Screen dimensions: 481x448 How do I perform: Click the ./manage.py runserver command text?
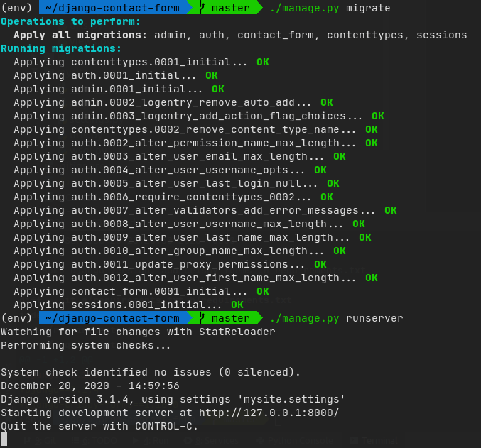[336, 318]
